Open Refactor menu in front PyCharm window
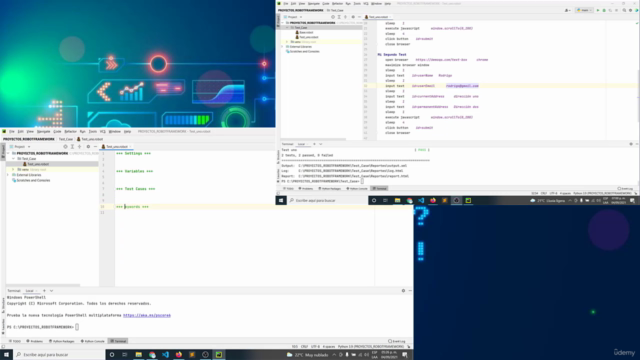Viewport: 640px width, 360px height. pyautogui.click(x=70, y=131)
